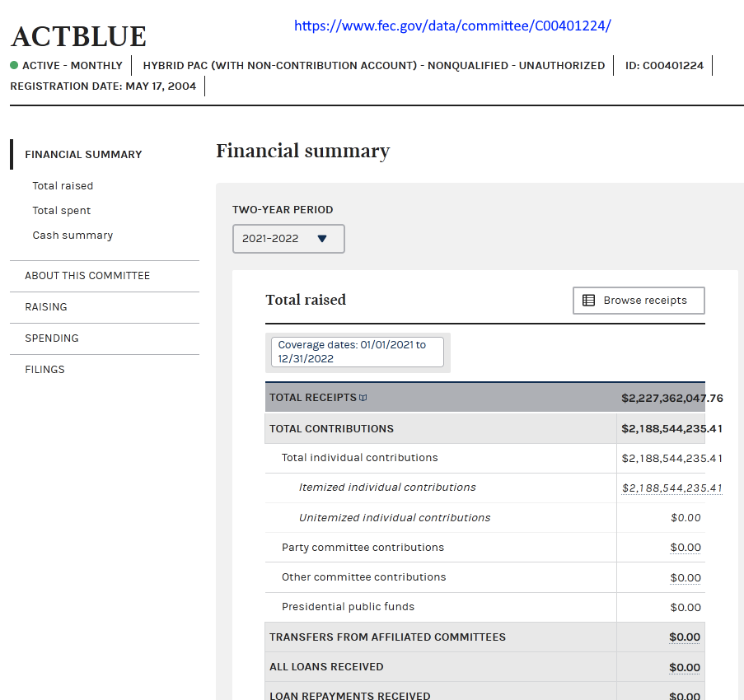Click the Financial summary heading
744x700 pixels.
point(302,152)
